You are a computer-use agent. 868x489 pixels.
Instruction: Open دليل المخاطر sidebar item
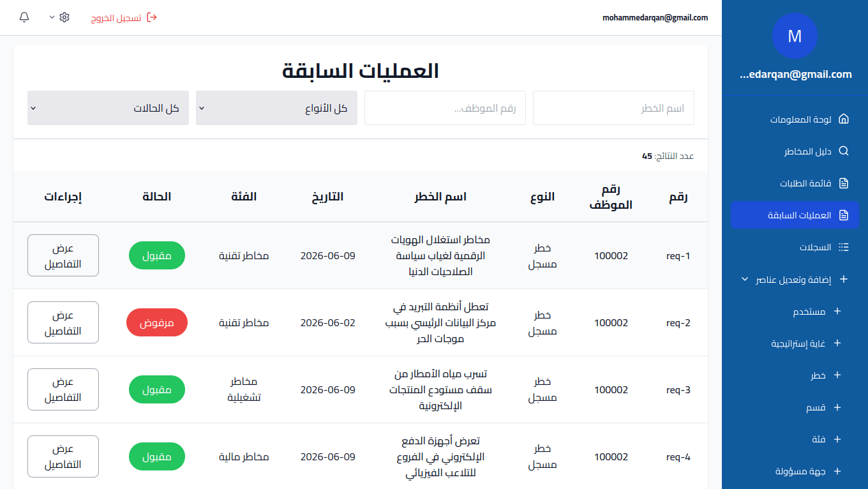tap(795, 151)
